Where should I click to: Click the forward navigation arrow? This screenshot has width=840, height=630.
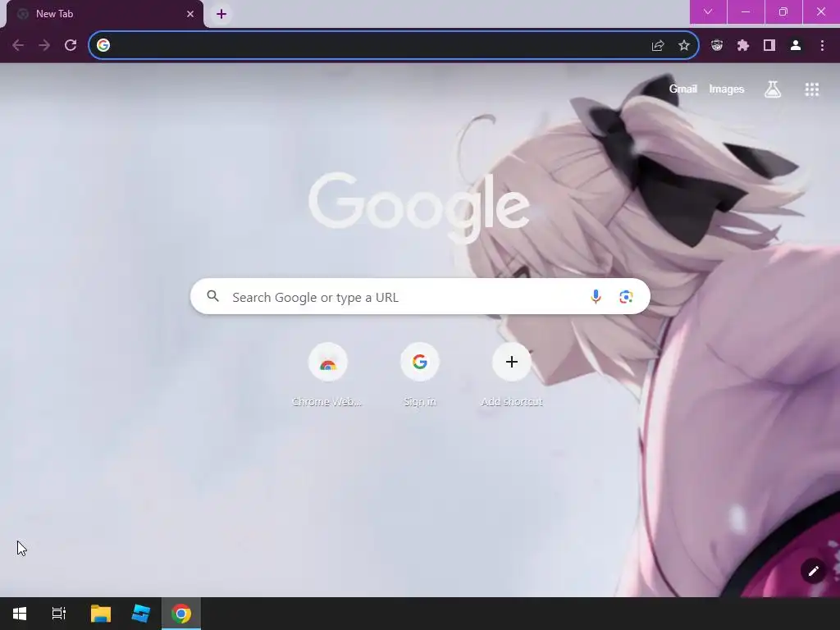[44, 46]
